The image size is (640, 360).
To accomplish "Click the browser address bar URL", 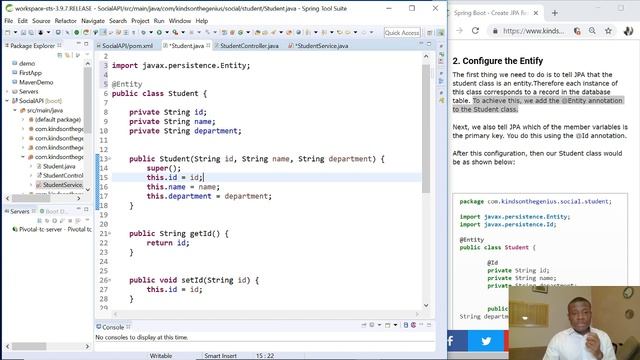I will click(x=534, y=31).
